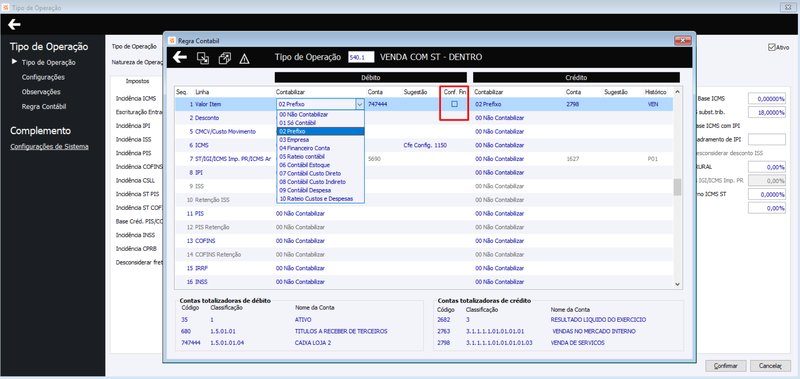Toggle the Conf. Fin checkbox for Valor Item
Viewport: 800px width, 379px height.
click(454, 104)
